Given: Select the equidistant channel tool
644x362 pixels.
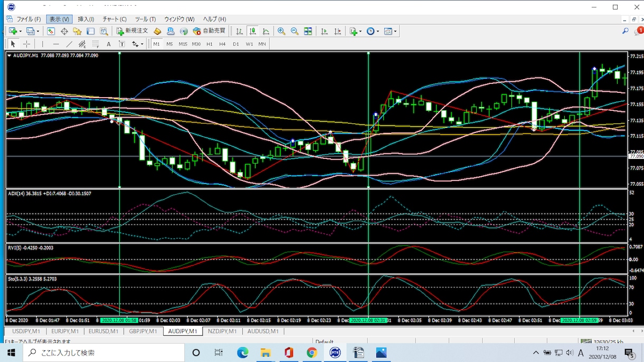Looking at the screenshot, I should [82, 44].
